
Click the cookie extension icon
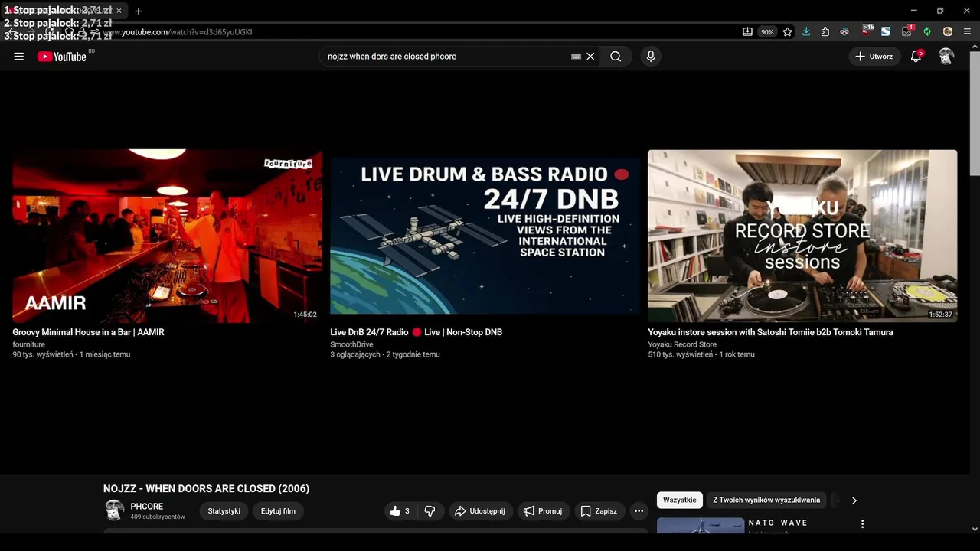(x=948, y=32)
